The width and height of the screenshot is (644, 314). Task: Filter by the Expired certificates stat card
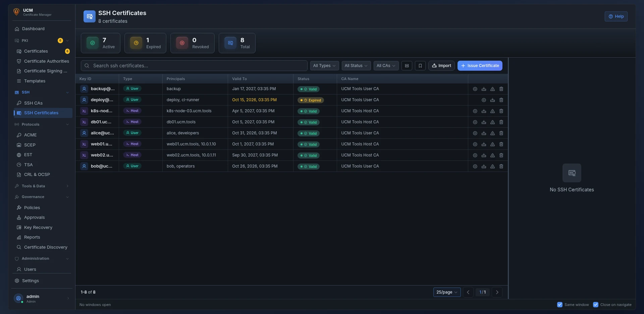145,43
